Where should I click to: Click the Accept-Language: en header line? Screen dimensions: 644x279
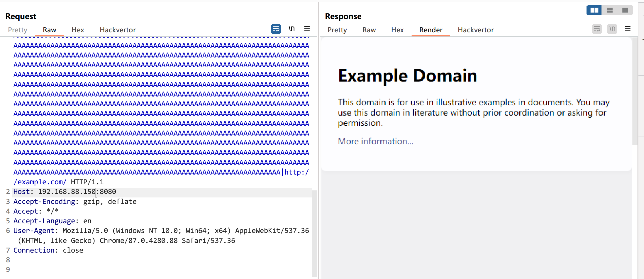point(52,221)
